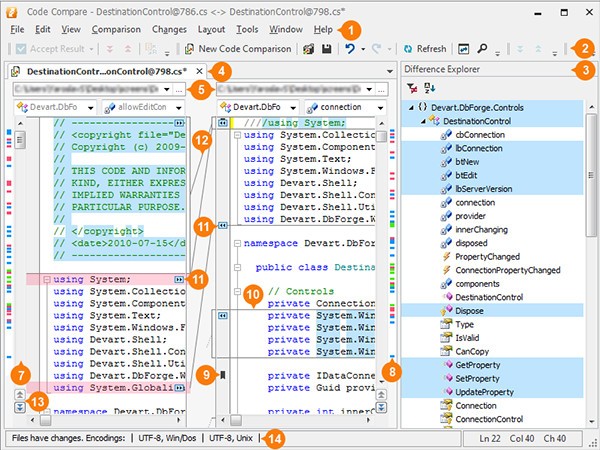Click the bookmark marker in the right margin
Image resolution: width=600 pixels, height=450 pixels.
pos(225,375)
